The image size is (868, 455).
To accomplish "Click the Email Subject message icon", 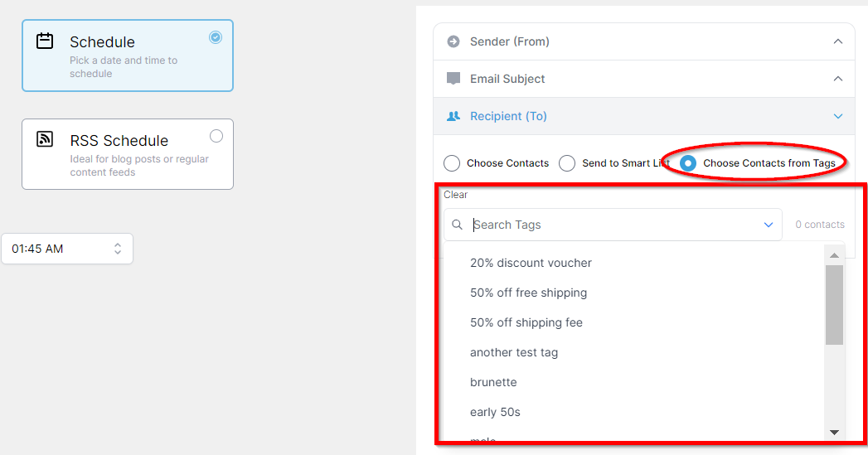I will (x=453, y=79).
